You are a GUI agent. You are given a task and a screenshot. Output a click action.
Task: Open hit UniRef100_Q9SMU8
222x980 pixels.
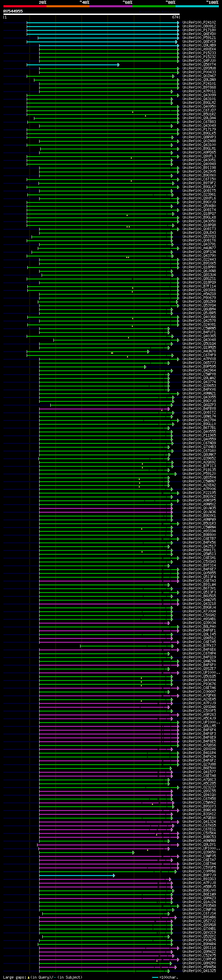199,68
